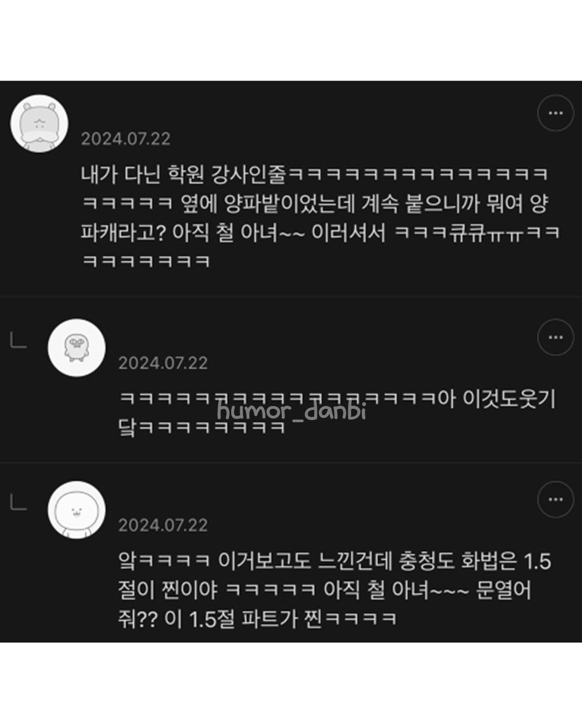Click the divider between first comment and reply

pos(291,296)
